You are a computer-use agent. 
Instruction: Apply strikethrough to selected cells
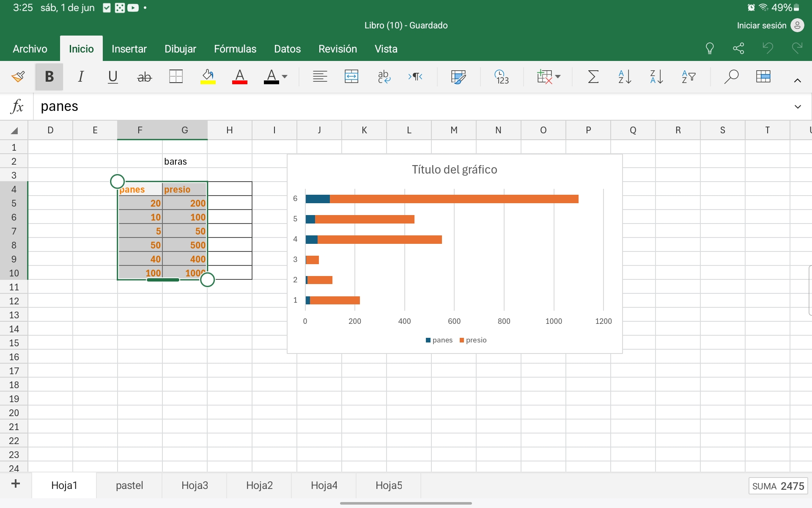[144, 77]
